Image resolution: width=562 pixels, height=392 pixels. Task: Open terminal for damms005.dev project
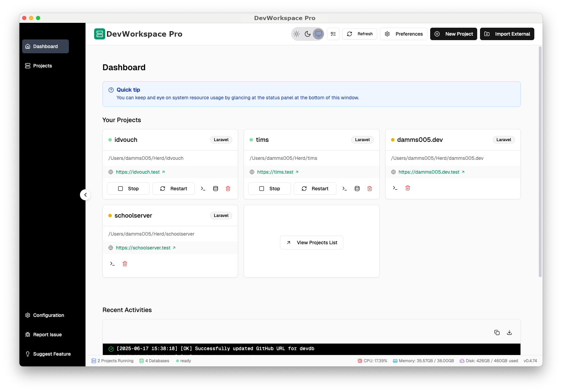(395, 188)
